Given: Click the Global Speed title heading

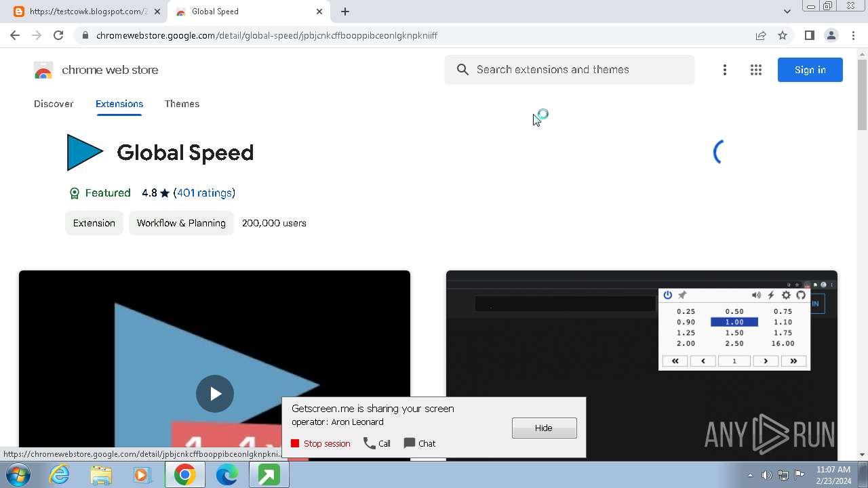Looking at the screenshot, I should (x=185, y=152).
